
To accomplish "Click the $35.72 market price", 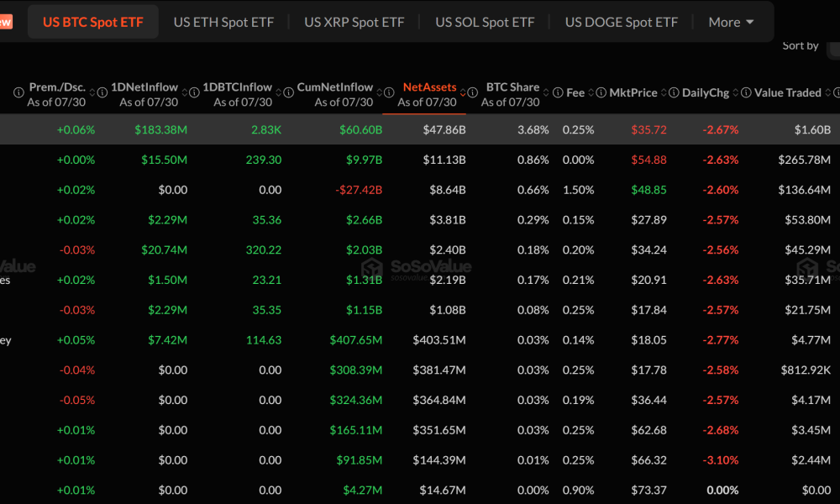I will point(648,129).
